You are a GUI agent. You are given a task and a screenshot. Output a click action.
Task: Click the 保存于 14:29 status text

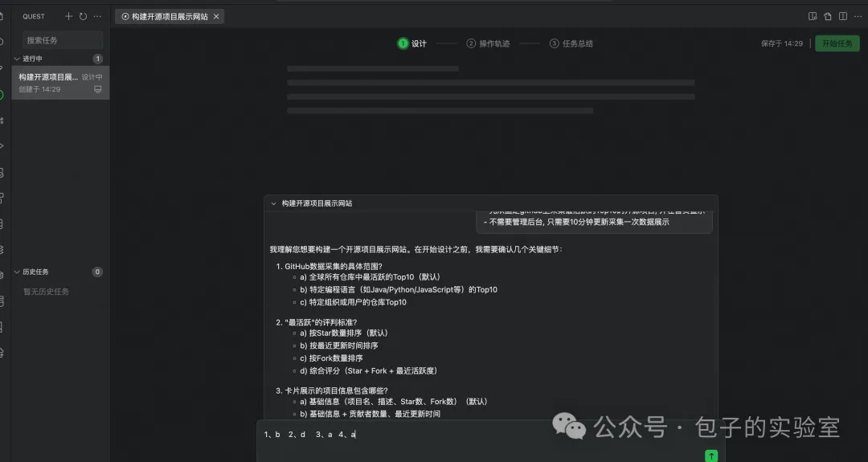[x=782, y=43]
